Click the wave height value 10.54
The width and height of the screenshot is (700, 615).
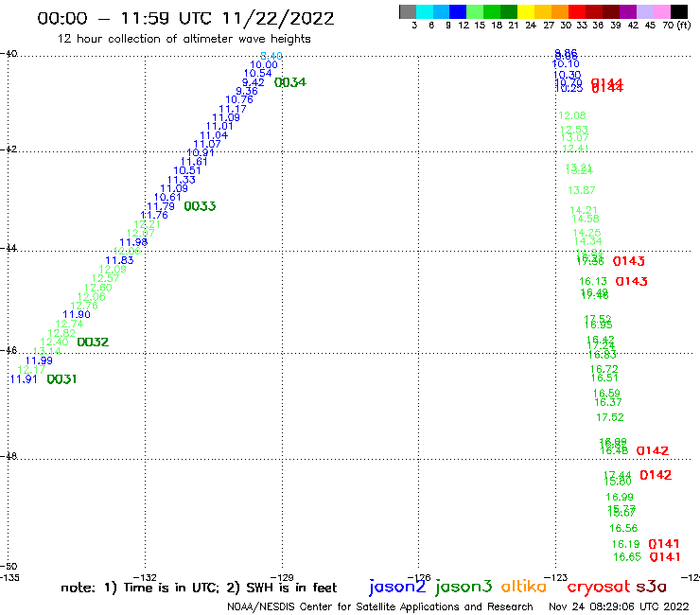pyautogui.click(x=257, y=74)
